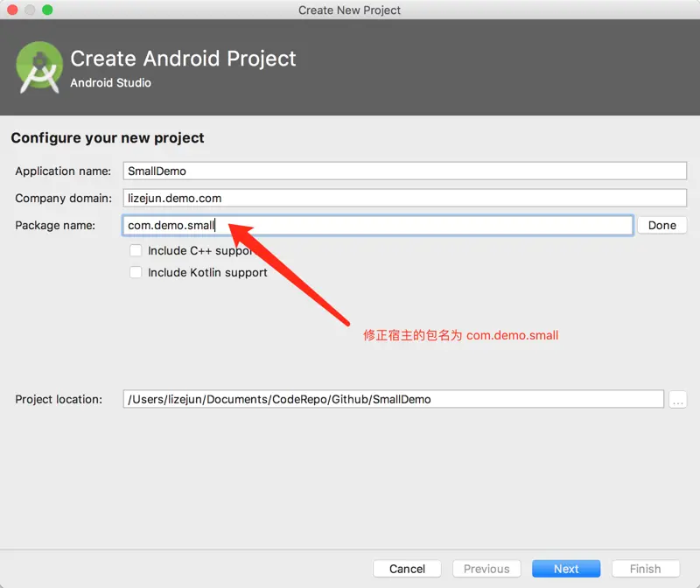Click the 'Package name:' label

coord(55,225)
